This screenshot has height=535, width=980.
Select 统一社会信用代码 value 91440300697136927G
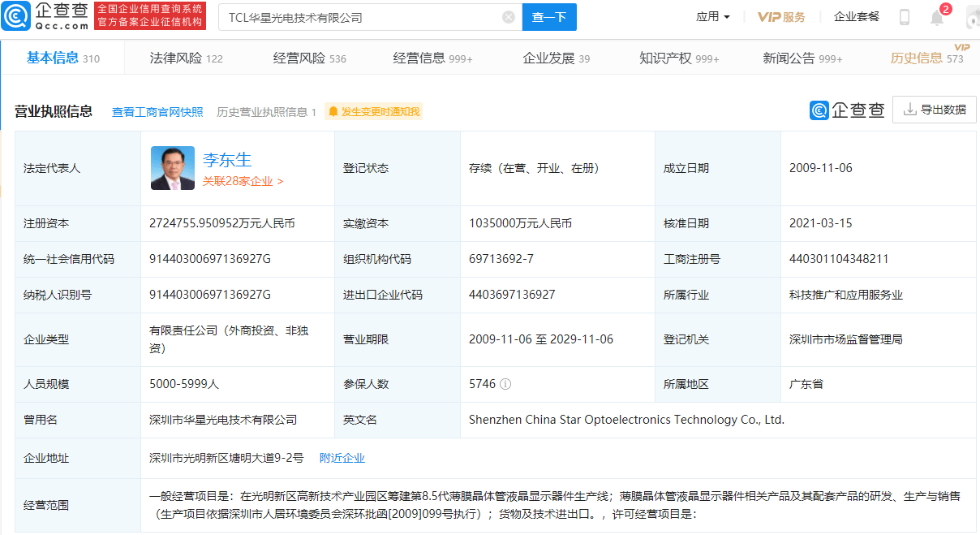pos(210,259)
